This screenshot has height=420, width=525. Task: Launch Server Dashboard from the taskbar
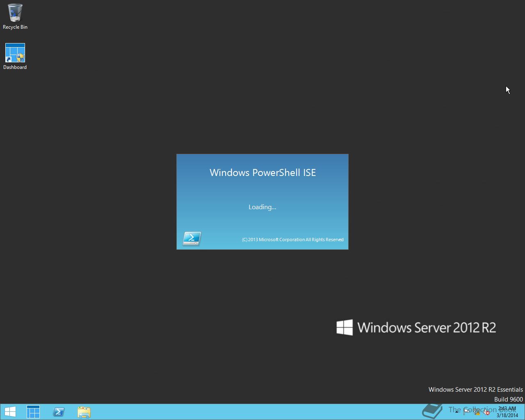coord(33,412)
